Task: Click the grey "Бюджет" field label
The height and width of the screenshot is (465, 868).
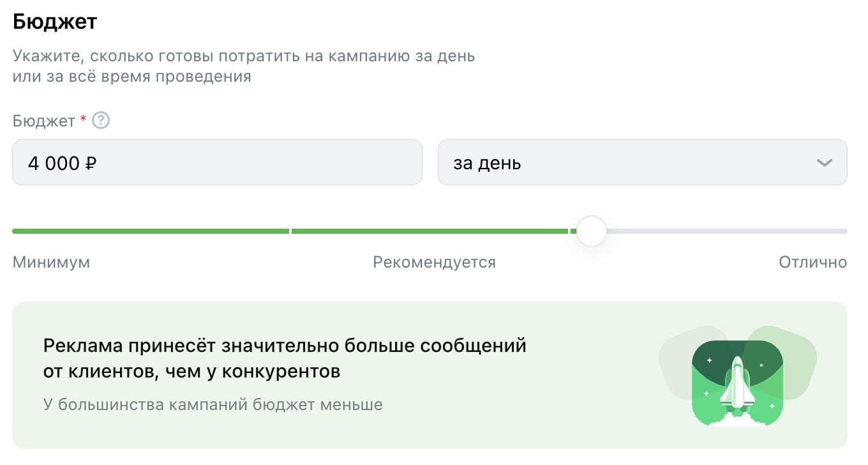Action: (x=44, y=121)
